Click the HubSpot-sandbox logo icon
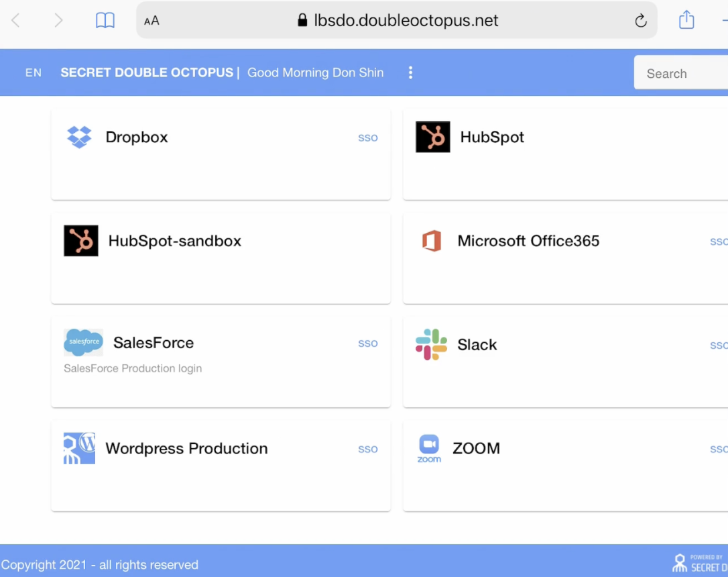Viewport: 728px width, 577px height. pyautogui.click(x=81, y=241)
